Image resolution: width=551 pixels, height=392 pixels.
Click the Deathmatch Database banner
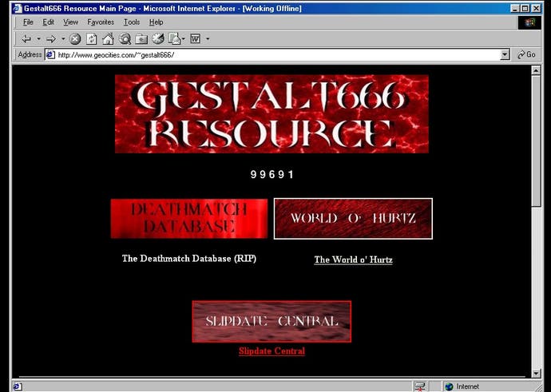189,219
